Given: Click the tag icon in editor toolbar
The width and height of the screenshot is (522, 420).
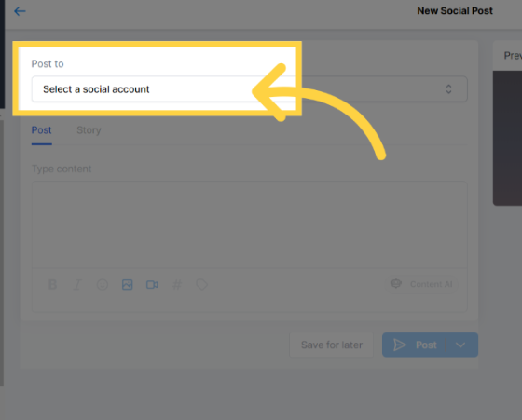Looking at the screenshot, I should (201, 285).
